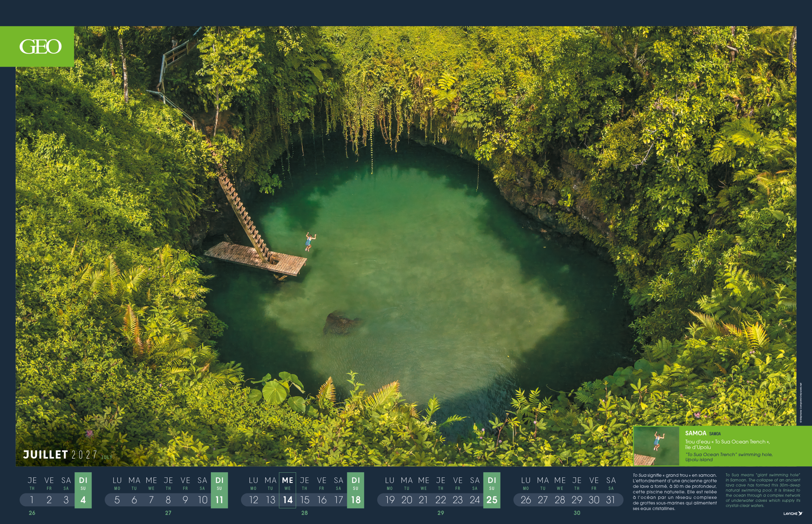Click the GEO logo in green box
Image resolution: width=812 pixels, height=524 pixels.
[x=40, y=47]
